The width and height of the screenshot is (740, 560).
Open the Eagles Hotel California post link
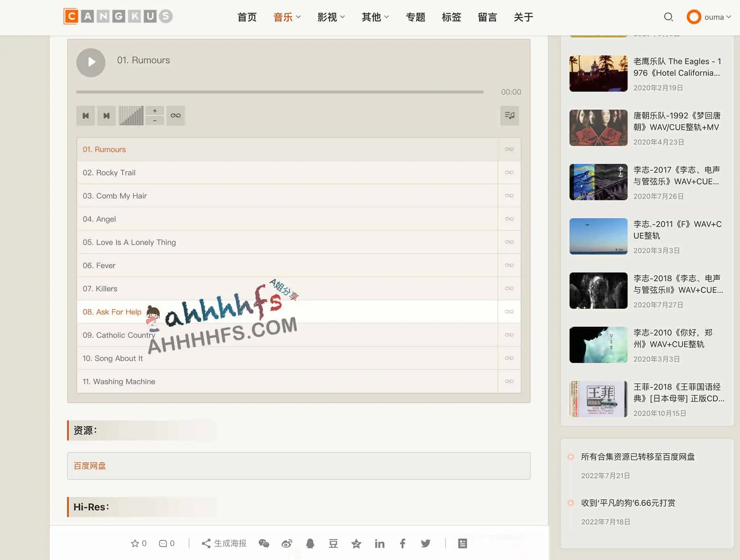[676, 67]
